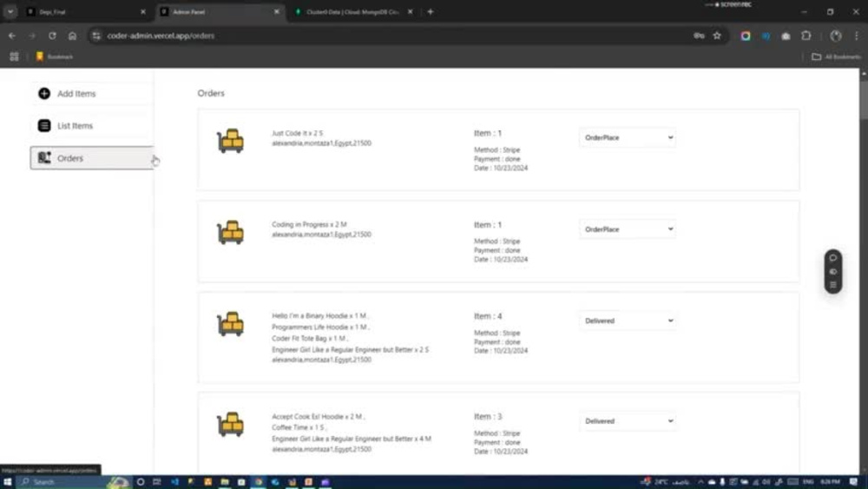Open the browser profile avatar

coord(836,36)
